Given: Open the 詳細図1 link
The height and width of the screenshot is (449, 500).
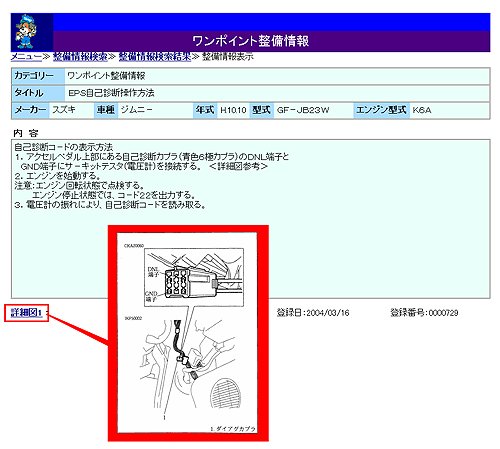Looking at the screenshot, I should [26, 313].
